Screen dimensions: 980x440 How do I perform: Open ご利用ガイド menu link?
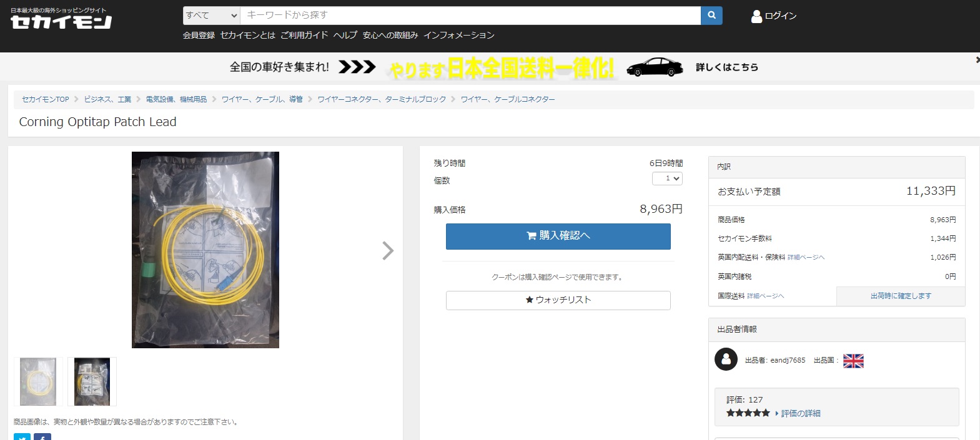coord(304,36)
